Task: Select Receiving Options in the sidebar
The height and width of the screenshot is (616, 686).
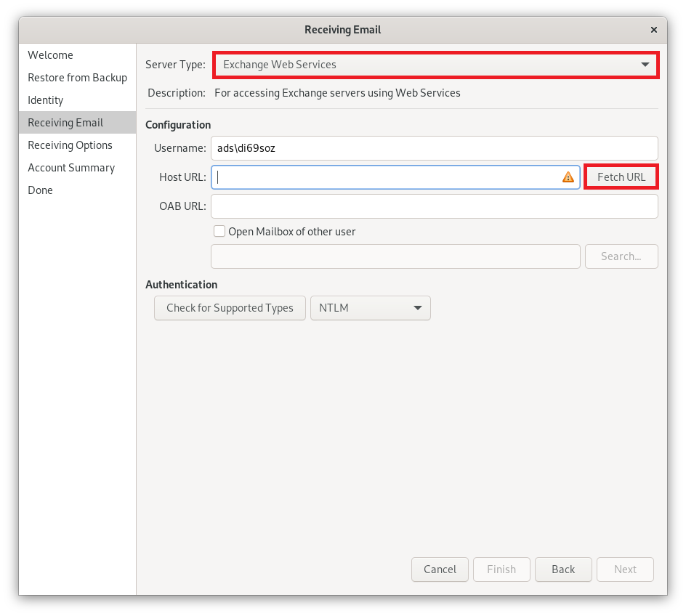Action: pyautogui.click(x=70, y=145)
